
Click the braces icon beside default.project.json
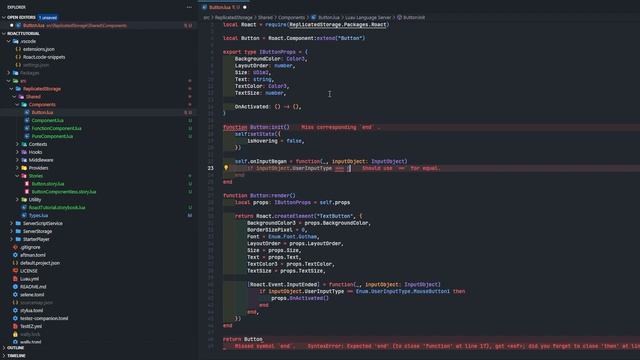click(15, 263)
